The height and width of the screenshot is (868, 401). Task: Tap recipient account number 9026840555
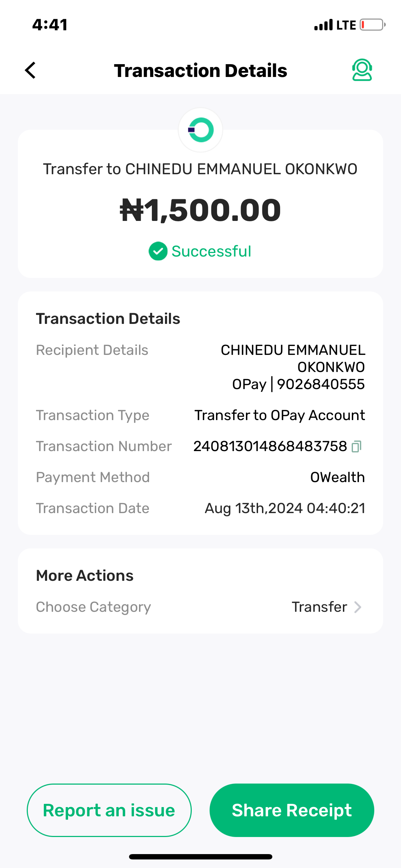pyautogui.click(x=321, y=384)
